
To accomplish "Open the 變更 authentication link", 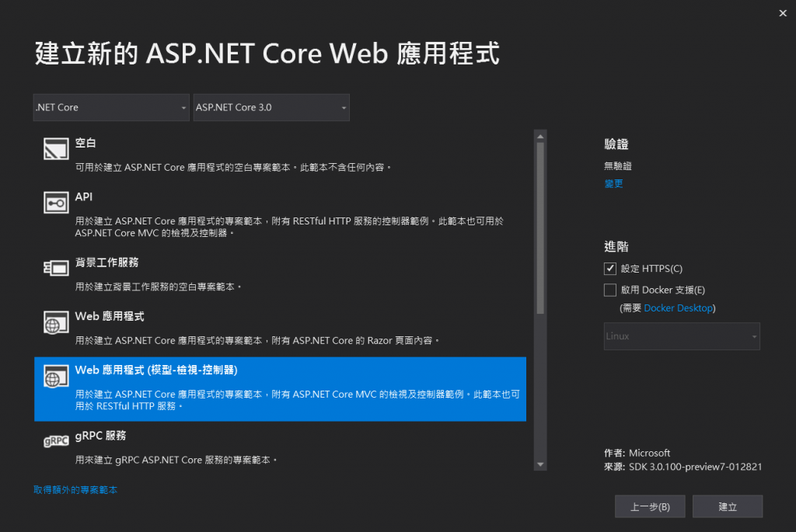I will coord(613,184).
